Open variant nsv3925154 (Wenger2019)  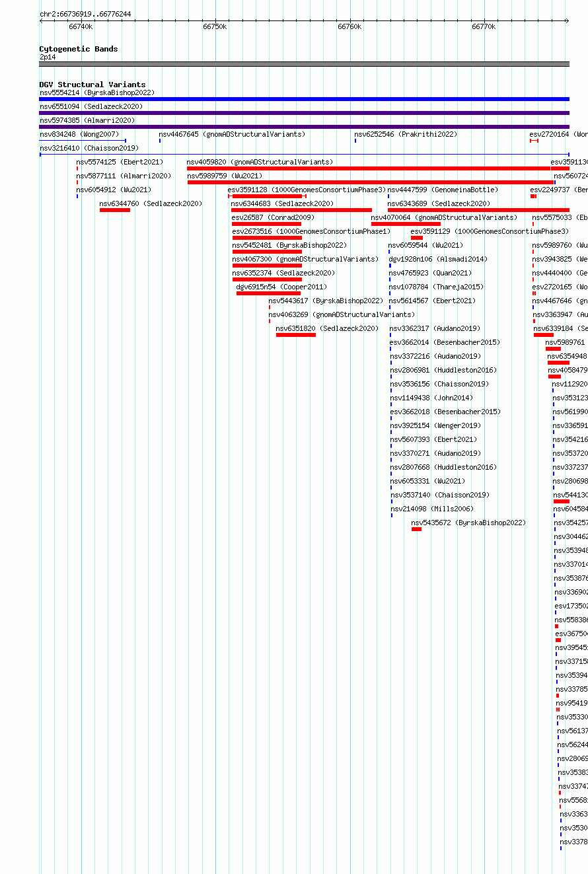[435, 425]
